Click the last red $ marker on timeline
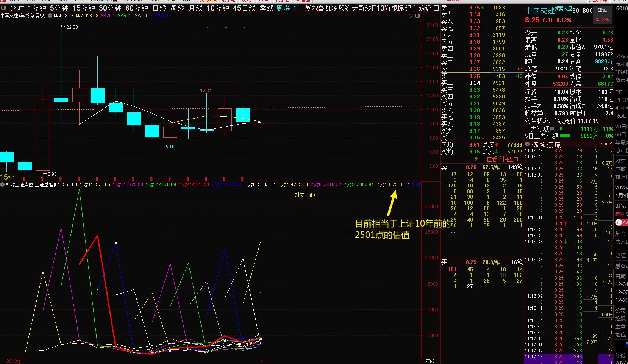628x364 pixels. (x=242, y=179)
